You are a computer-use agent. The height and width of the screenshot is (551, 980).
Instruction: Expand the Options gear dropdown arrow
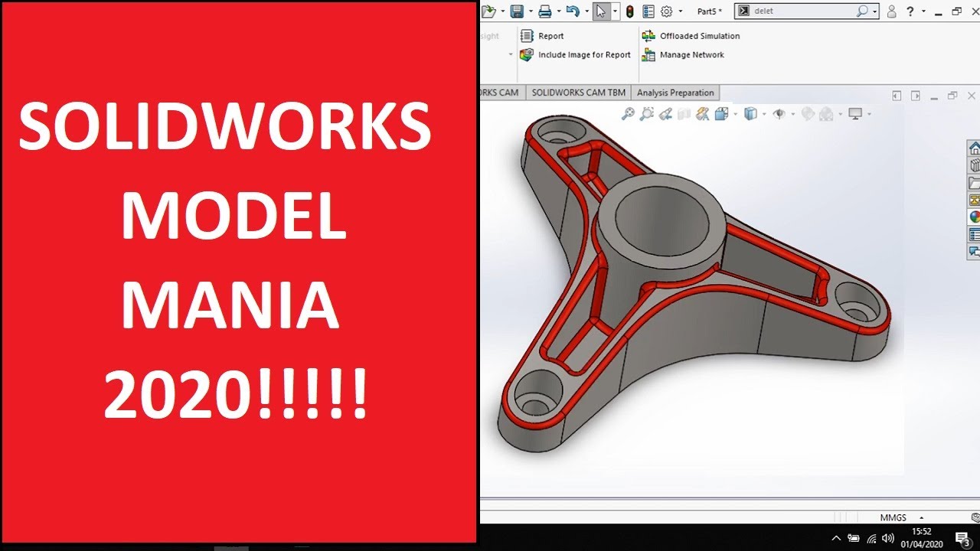(680, 11)
